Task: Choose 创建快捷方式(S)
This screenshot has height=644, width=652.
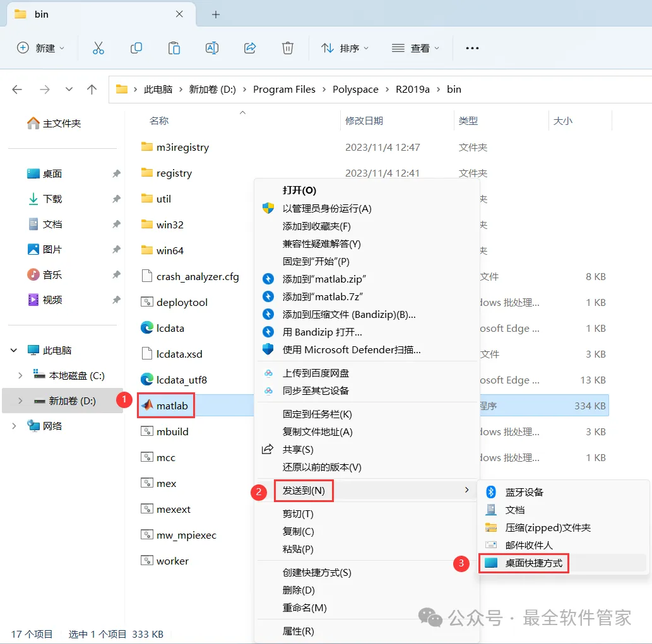Action: 317,573
